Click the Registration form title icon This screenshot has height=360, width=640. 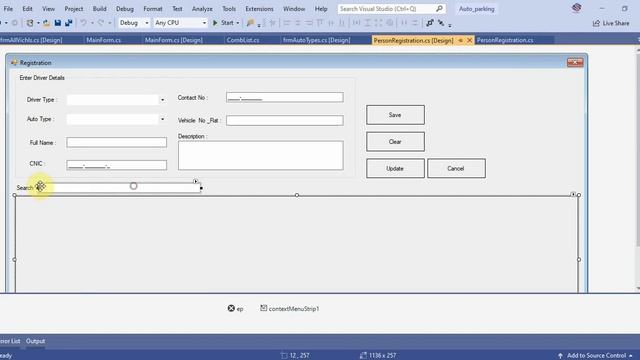coord(14,62)
